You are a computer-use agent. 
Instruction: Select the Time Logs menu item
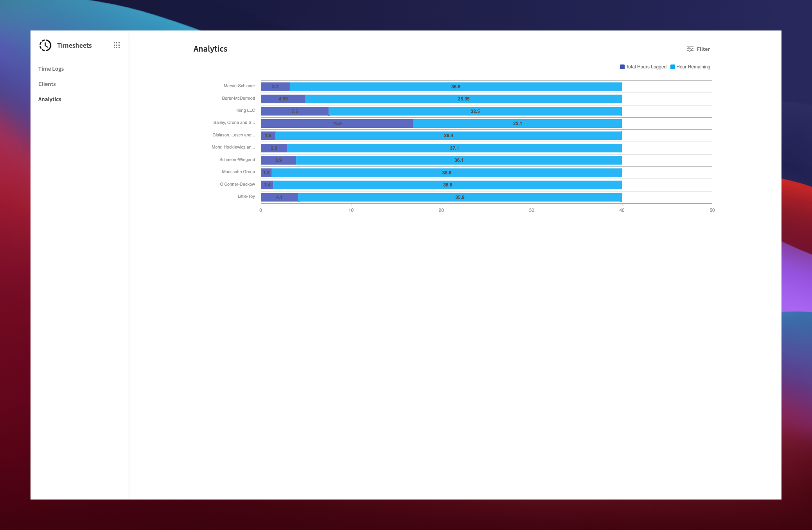point(51,69)
